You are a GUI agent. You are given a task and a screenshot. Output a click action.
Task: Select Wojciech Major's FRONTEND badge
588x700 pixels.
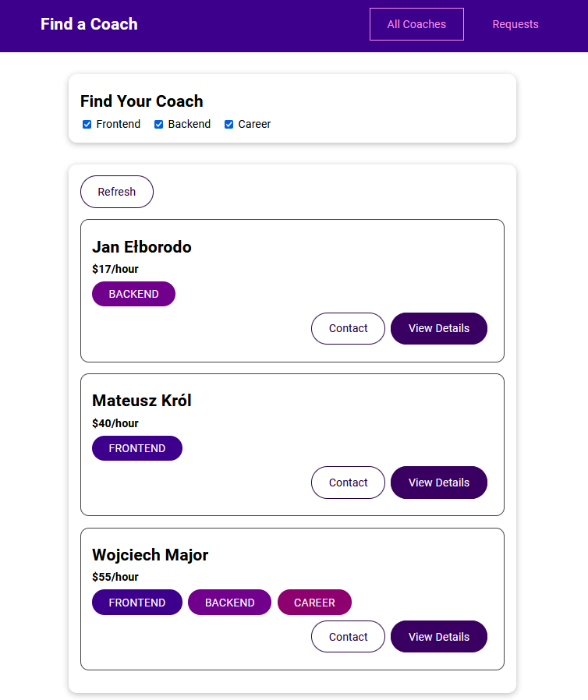[137, 602]
